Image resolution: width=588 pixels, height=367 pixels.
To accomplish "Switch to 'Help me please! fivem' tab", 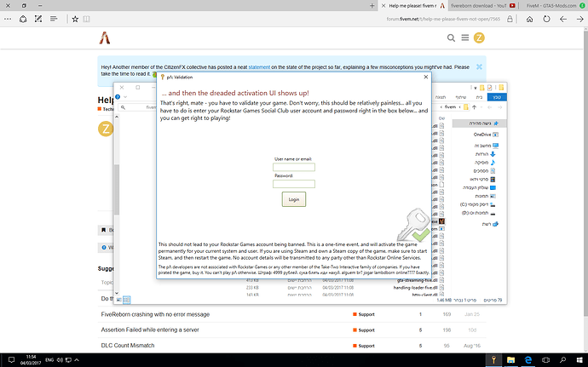I will (x=412, y=6).
